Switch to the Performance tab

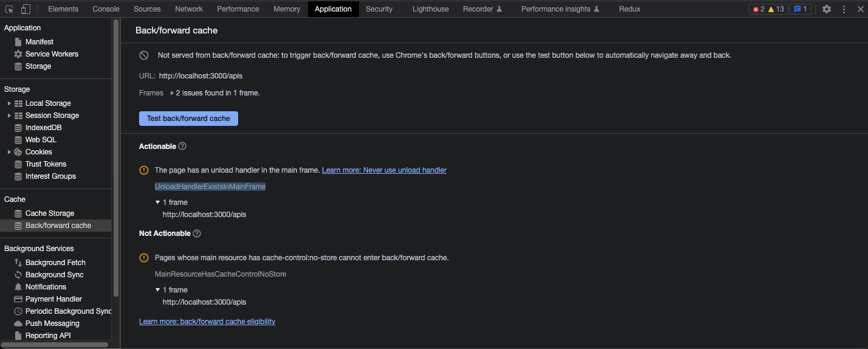pos(238,9)
